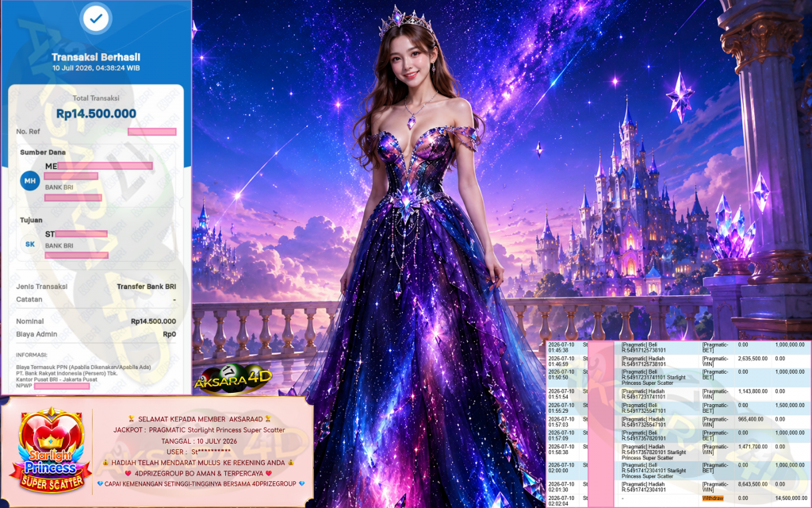The height and width of the screenshot is (508, 812).
Task: Click '[Pragmatic] Beli R:54917412304101' entry
Action: [x=653, y=471]
